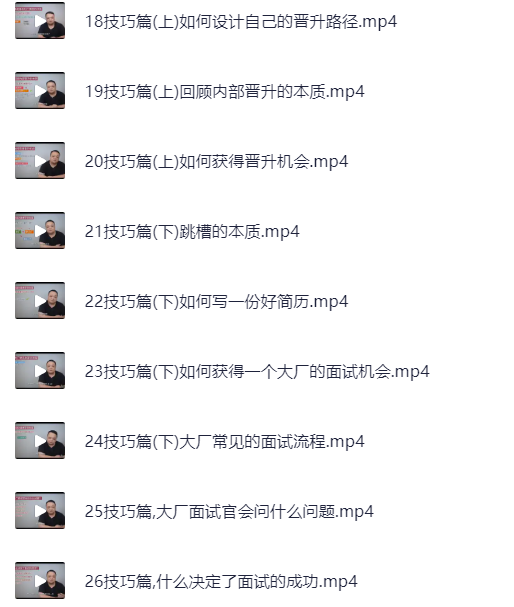Play video 19 thumbnail about 内部晋升的本质
Viewport: 514px width, 607px height.
click(x=40, y=91)
